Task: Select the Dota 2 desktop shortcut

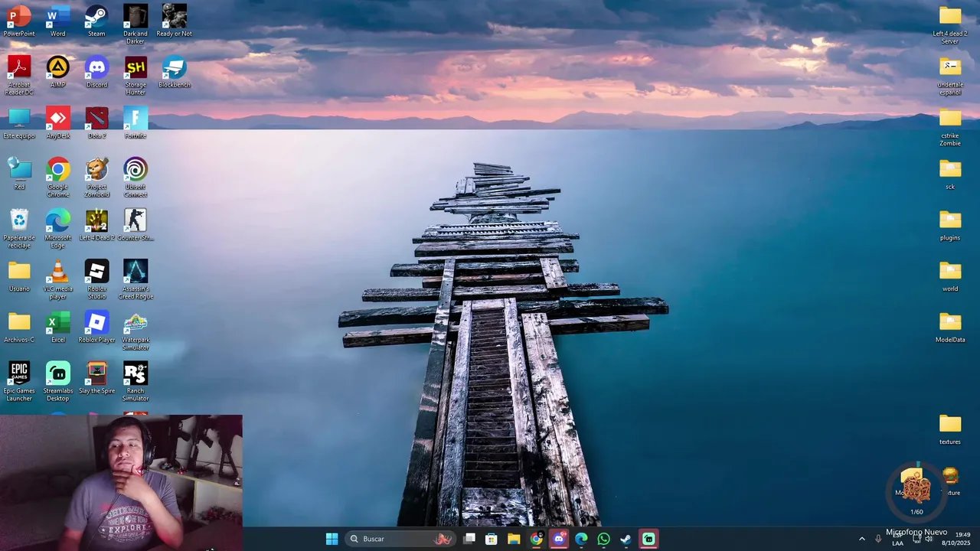Action: click(96, 123)
